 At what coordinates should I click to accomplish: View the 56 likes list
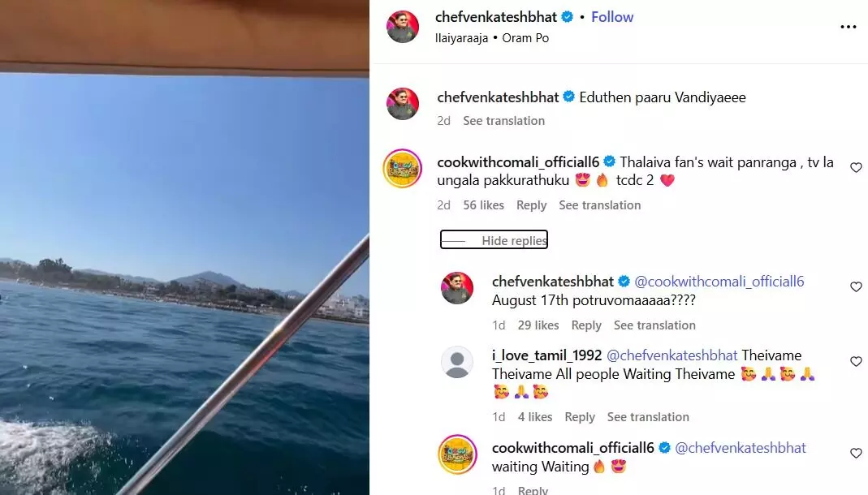[483, 205]
